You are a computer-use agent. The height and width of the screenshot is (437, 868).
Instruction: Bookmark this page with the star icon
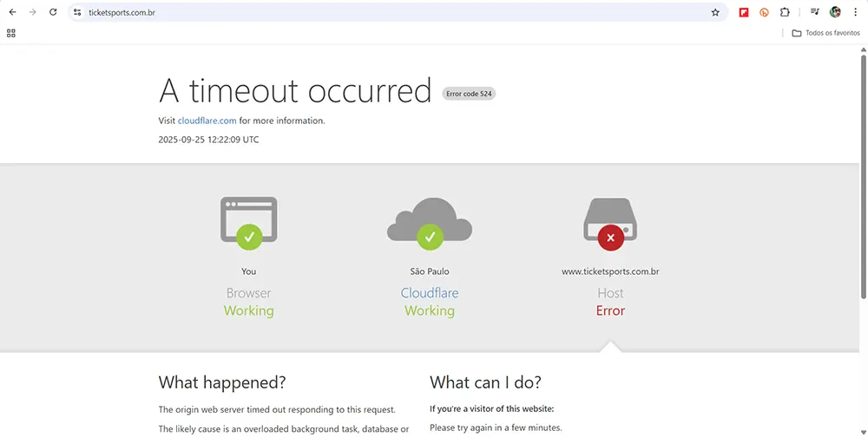(715, 12)
